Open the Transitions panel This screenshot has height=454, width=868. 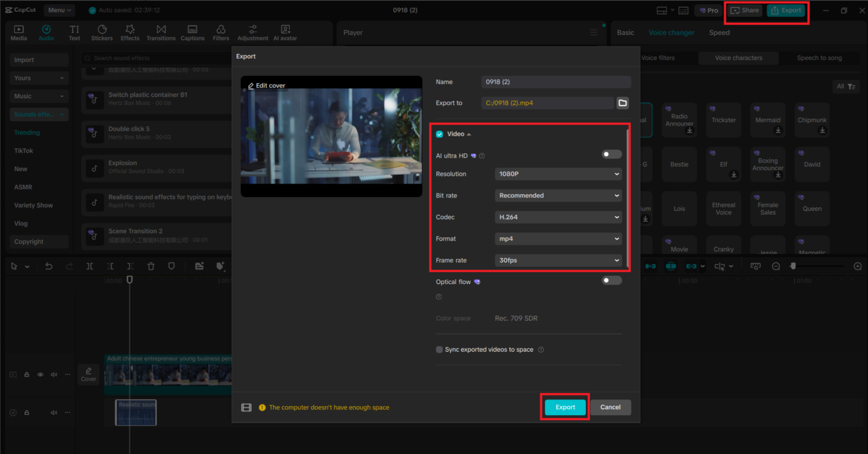point(161,33)
